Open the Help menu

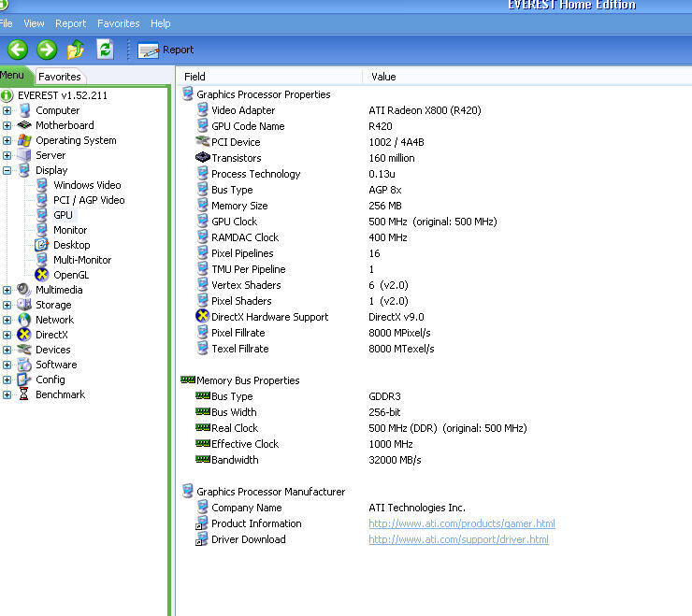click(160, 23)
